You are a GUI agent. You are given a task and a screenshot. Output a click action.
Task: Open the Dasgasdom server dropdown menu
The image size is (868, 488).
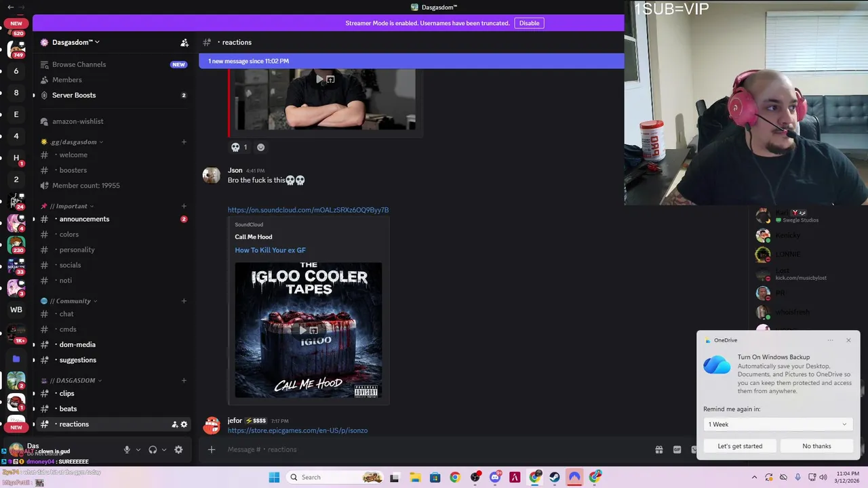coord(76,43)
